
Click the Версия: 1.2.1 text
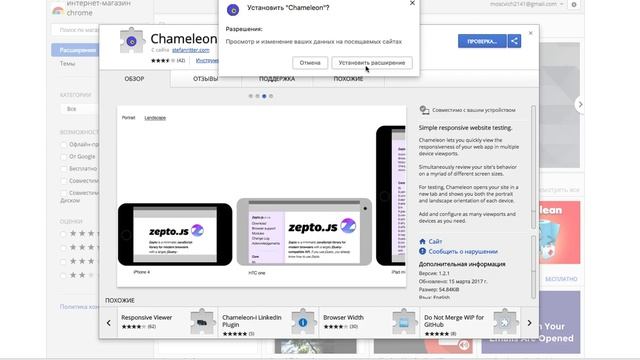coord(434,273)
